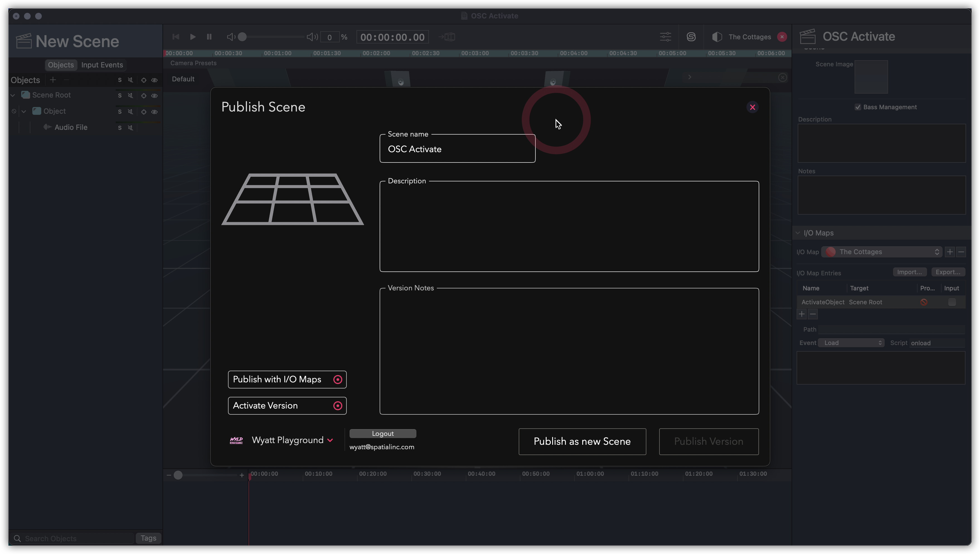Image resolution: width=980 pixels, height=554 pixels.
Task: Select the scene grid thumbnail in dialog
Action: 292,199
